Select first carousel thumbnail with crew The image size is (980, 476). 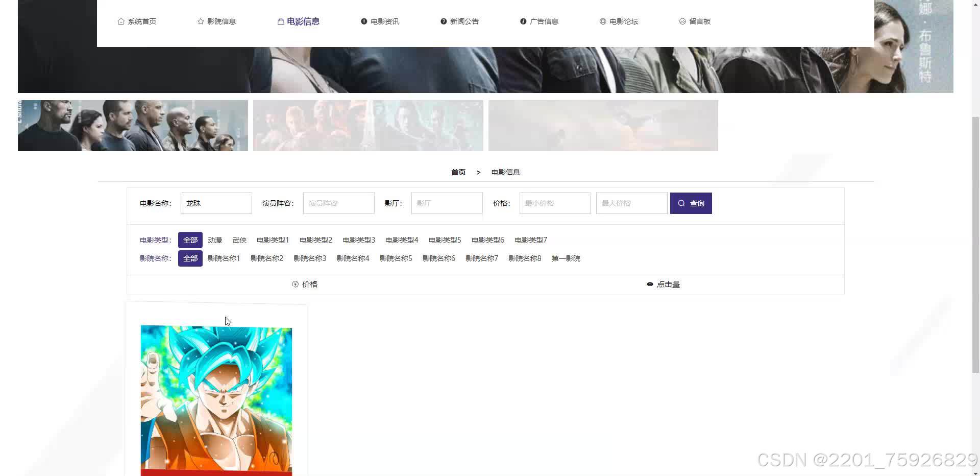click(133, 126)
